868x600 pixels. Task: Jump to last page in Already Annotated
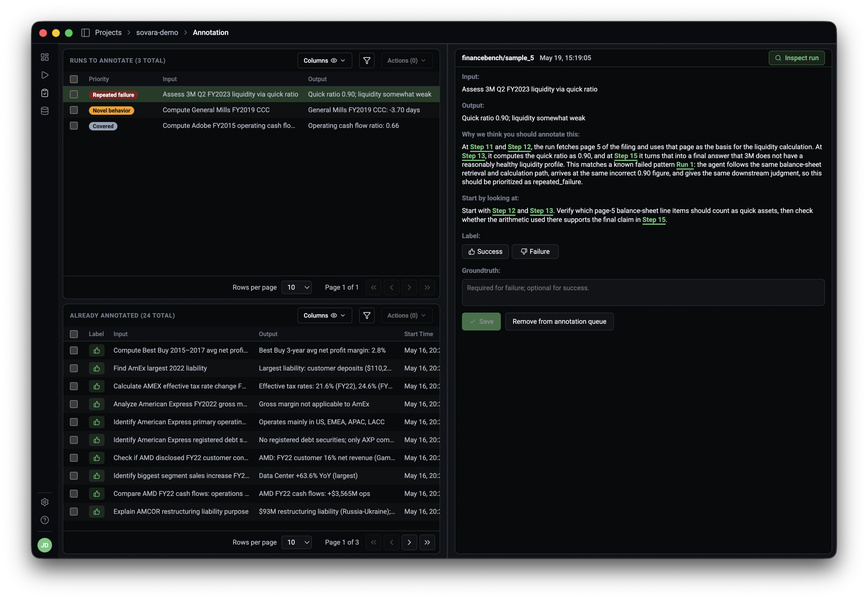(427, 542)
